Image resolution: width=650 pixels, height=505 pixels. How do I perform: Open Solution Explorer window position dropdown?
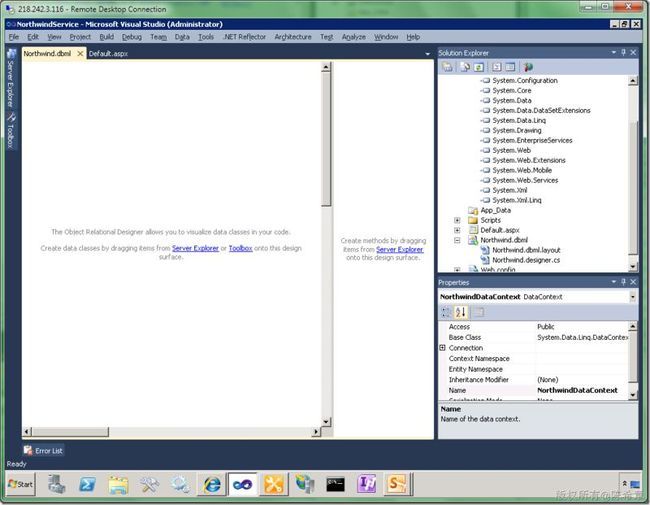614,52
